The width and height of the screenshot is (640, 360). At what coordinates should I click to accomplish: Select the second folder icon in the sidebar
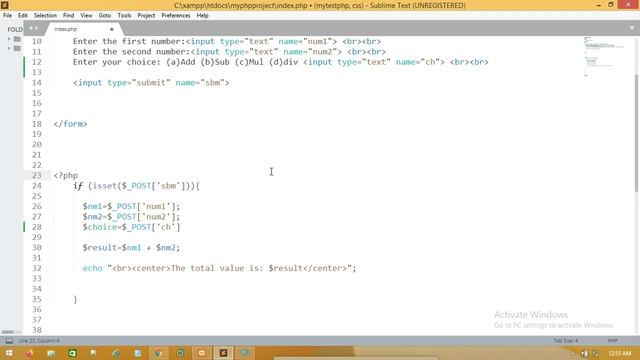(17, 48)
